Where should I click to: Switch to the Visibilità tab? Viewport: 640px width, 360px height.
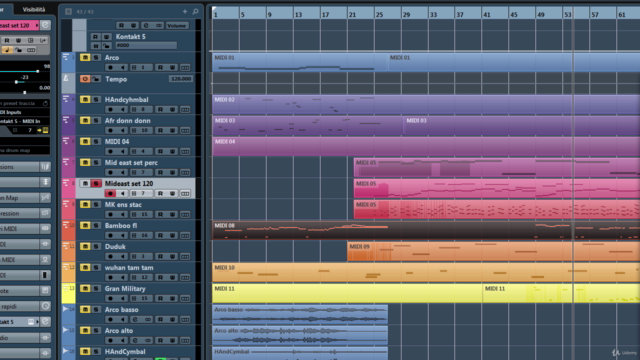coord(34,9)
